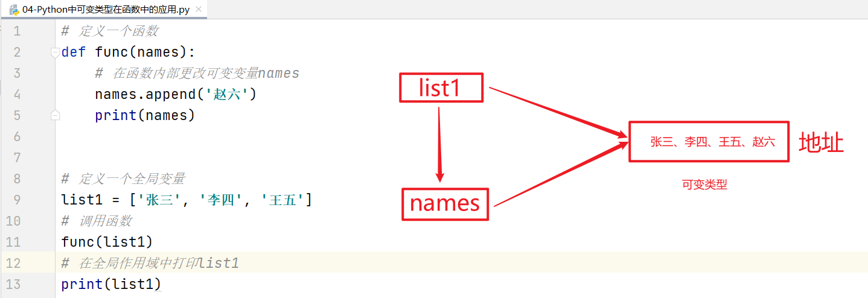
Task: Click the def keyword on line 2
Action: click(74, 52)
